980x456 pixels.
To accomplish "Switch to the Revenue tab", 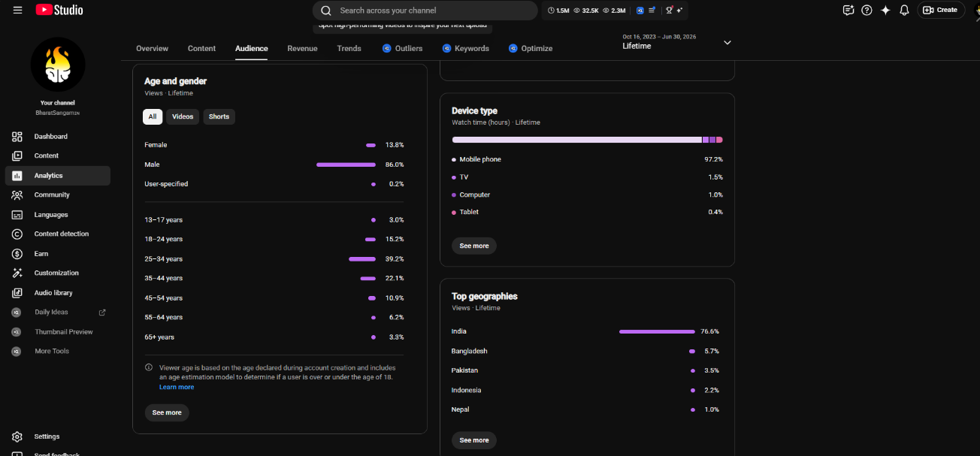I will pos(302,48).
